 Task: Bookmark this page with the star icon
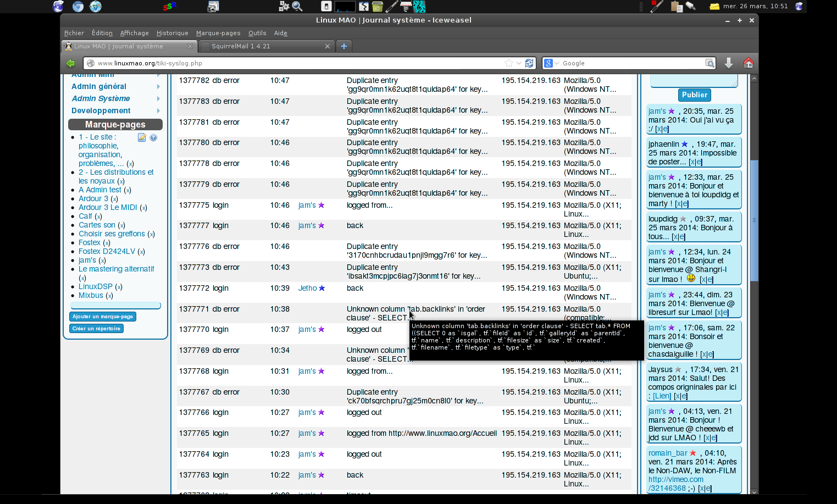[x=509, y=63]
